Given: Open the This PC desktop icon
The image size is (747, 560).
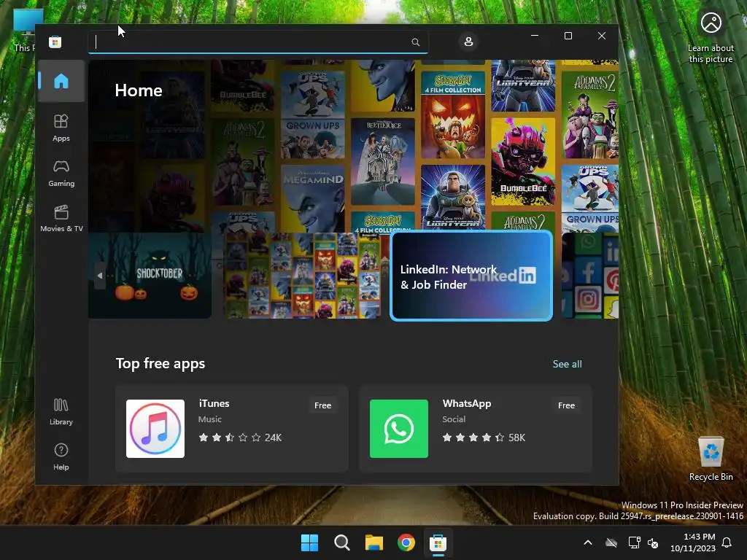Looking at the screenshot, I should [24, 31].
